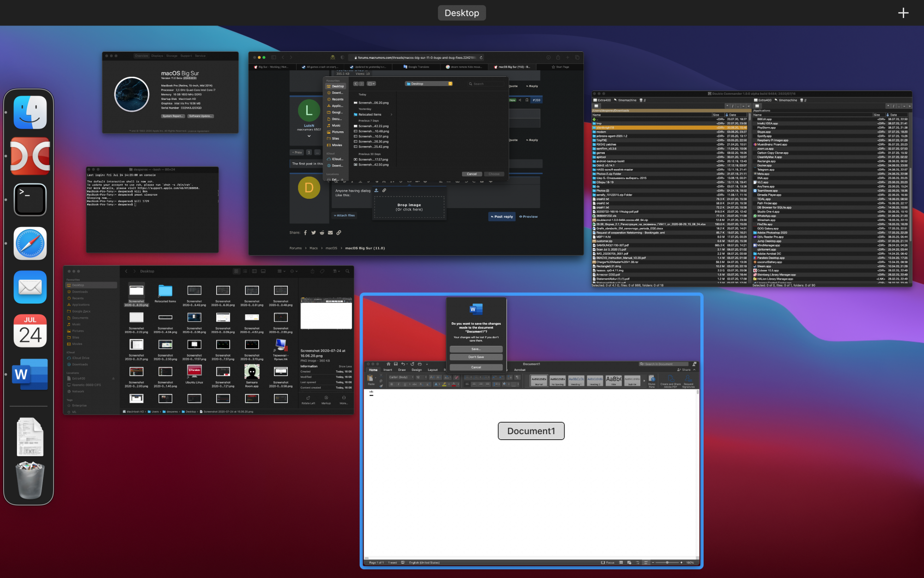This screenshot has height=578, width=924.
Task: Expand the Relocated Items folder chevron
Action: pos(391,115)
